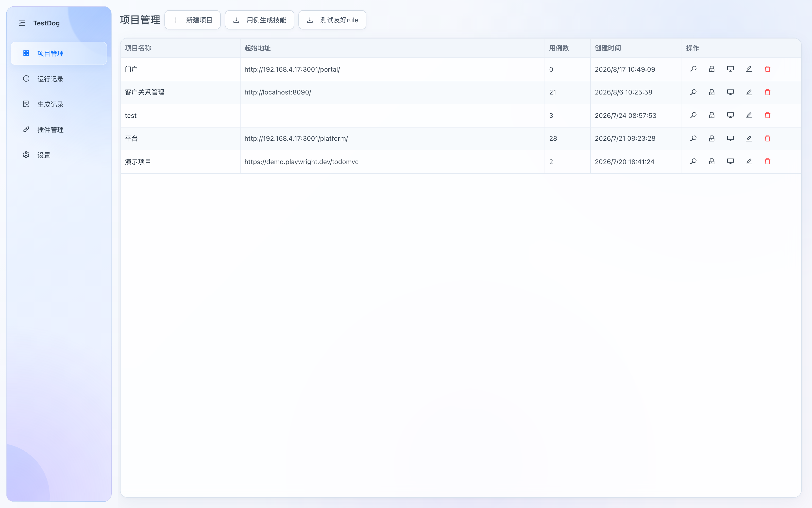812x508 pixels.
Task: Collapse the sidebar with the menu fold icon
Action: click(22, 23)
